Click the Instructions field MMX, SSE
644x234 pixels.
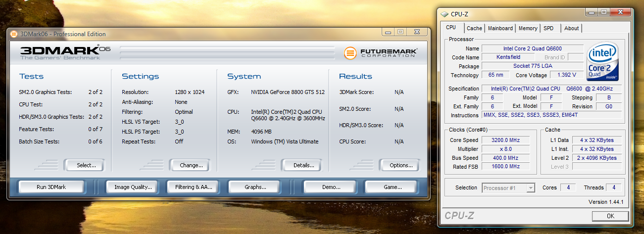tap(551, 115)
